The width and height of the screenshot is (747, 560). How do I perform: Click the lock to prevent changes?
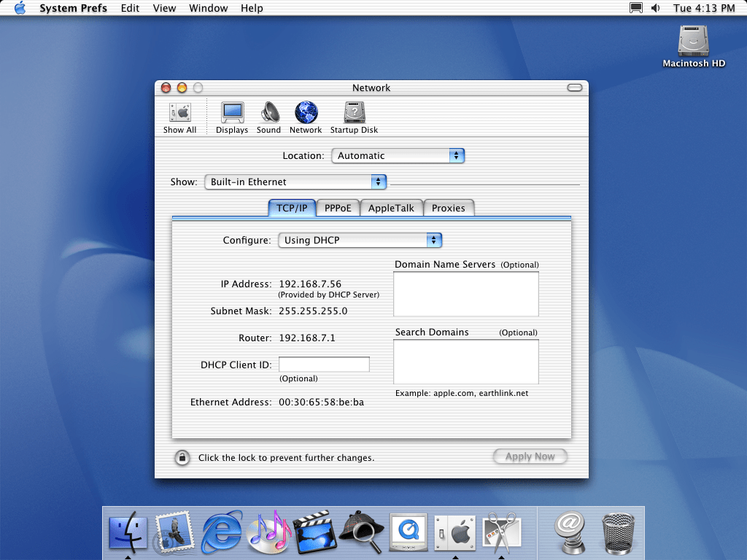tap(182, 457)
